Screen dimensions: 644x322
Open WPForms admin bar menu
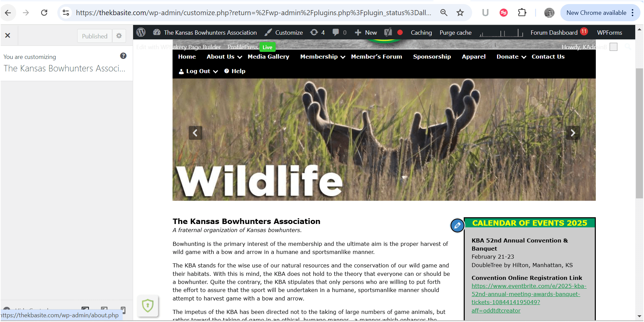coord(609,32)
